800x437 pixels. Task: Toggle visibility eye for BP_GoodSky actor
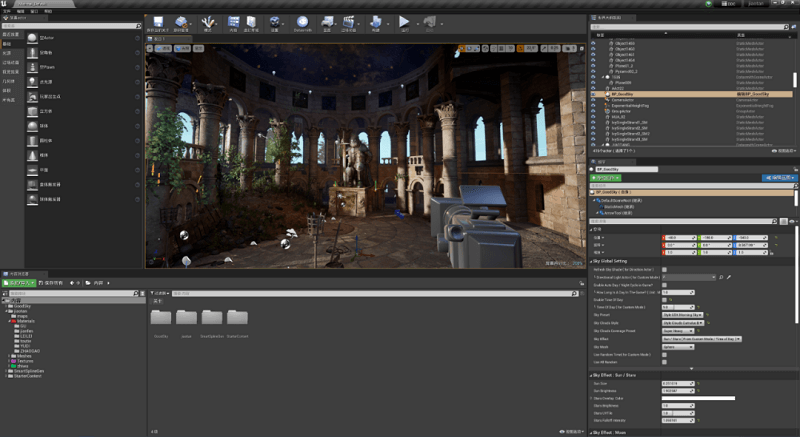pos(594,94)
